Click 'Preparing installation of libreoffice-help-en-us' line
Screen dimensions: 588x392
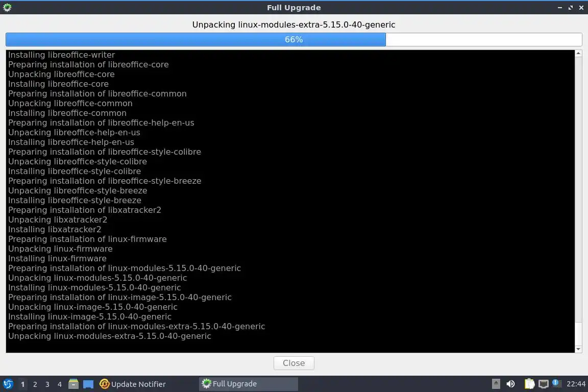101,123
